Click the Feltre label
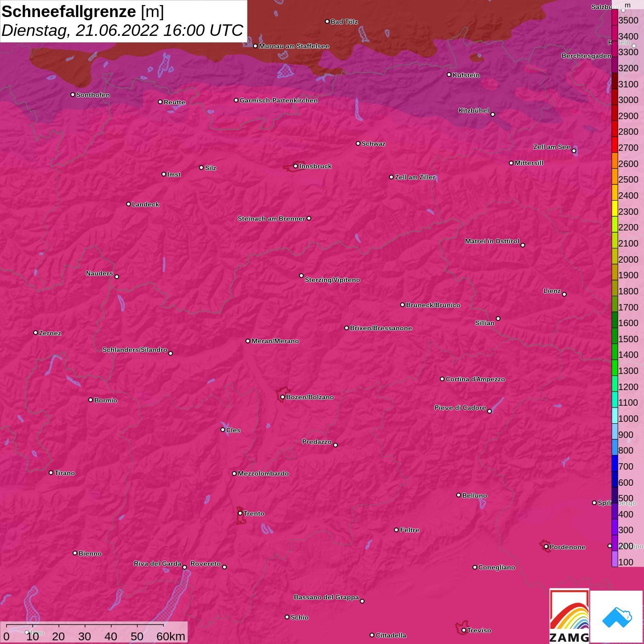Viewport: 644px width, 644px height. (410, 530)
